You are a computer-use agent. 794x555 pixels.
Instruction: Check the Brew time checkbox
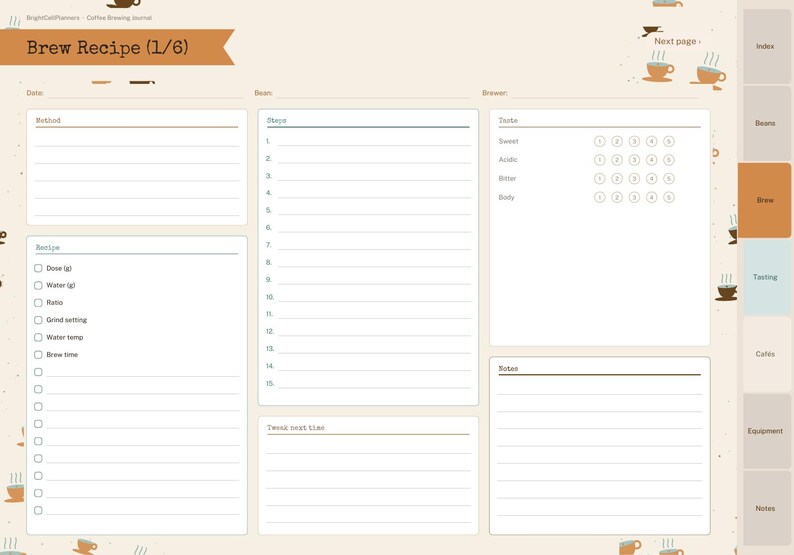click(38, 354)
